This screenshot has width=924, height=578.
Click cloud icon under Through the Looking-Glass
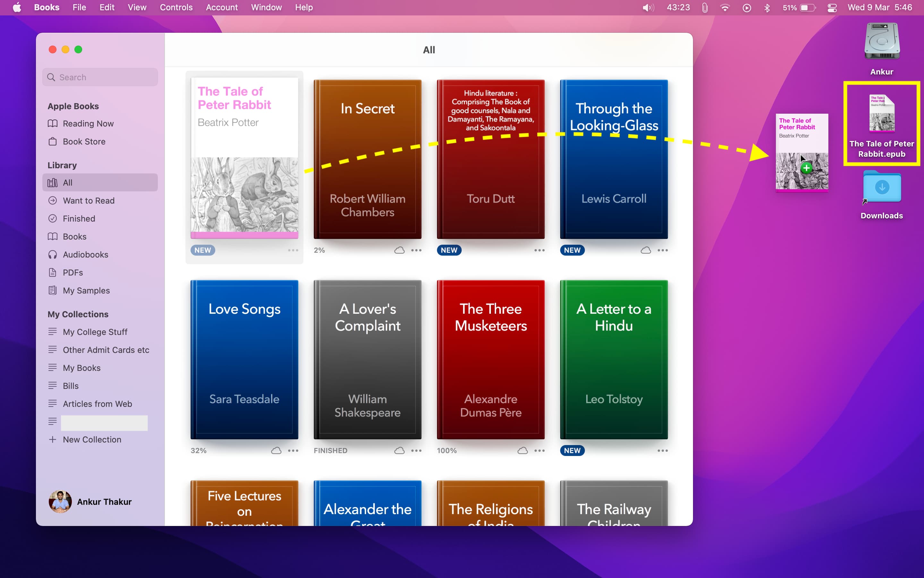pos(646,250)
